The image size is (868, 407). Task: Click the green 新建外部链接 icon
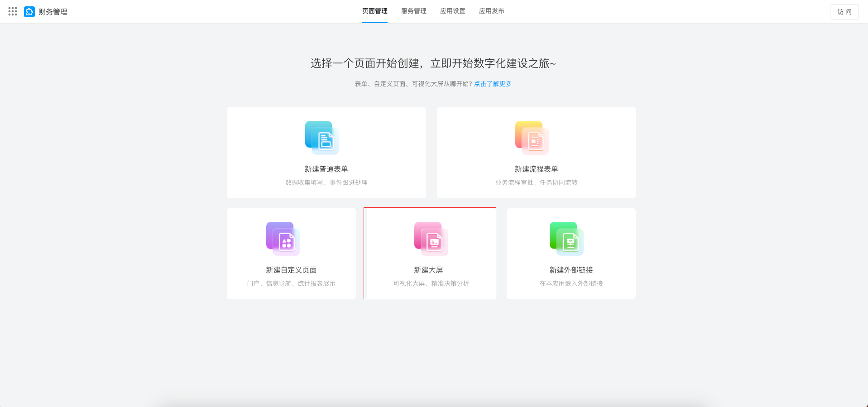point(566,239)
